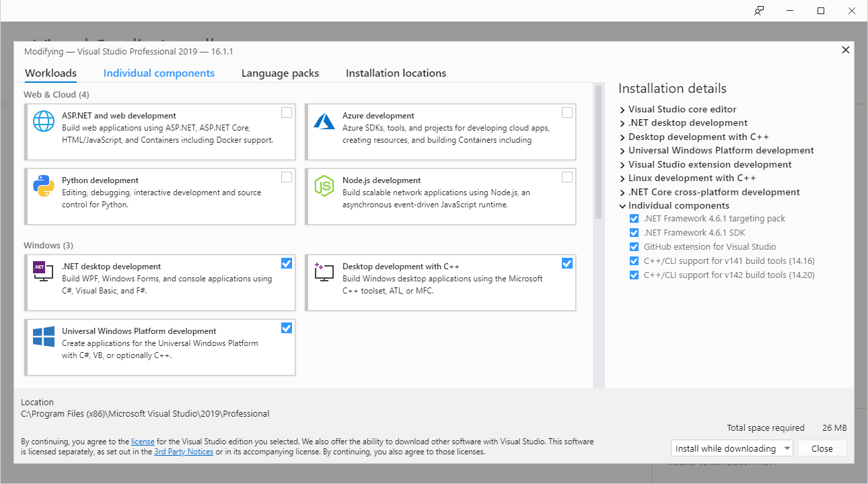Expand Linux development with C++ details
Image resolution: width=868 pixels, height=484 pixels.
tap(622, 178)
